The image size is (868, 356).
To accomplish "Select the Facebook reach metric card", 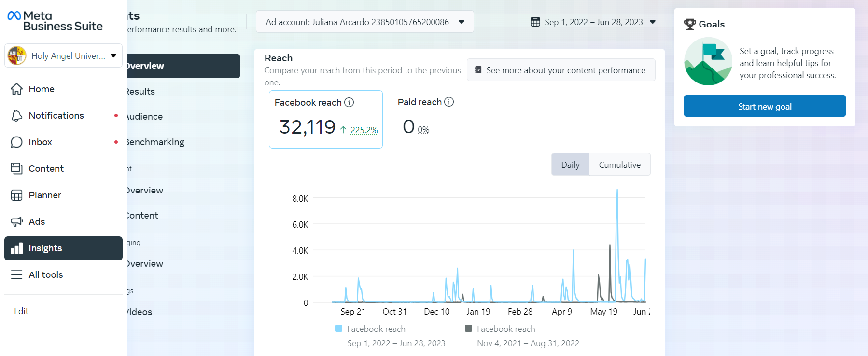I will (325, 119).
